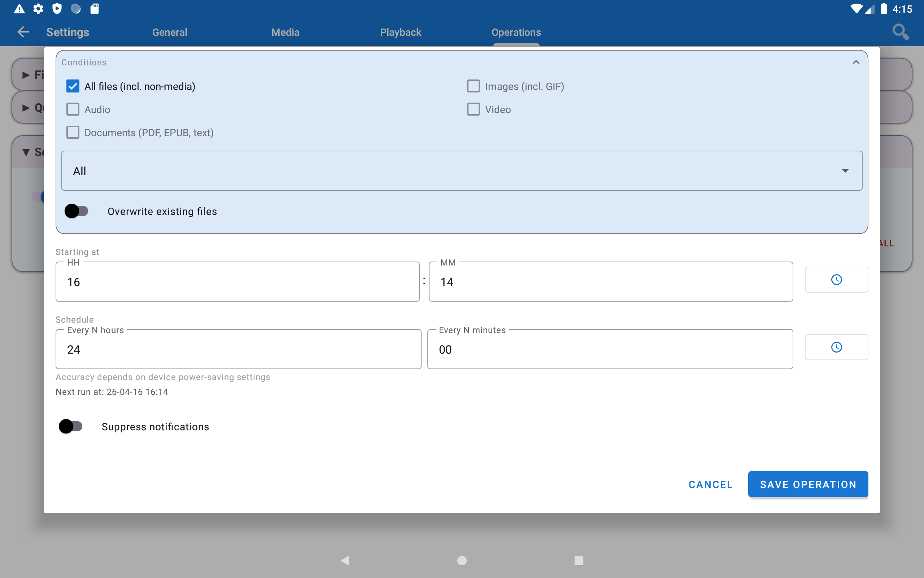Switch to the Media tab
The height and width of the screenshot is (578, 924).
pyautogui.click(x=285, y=32)
